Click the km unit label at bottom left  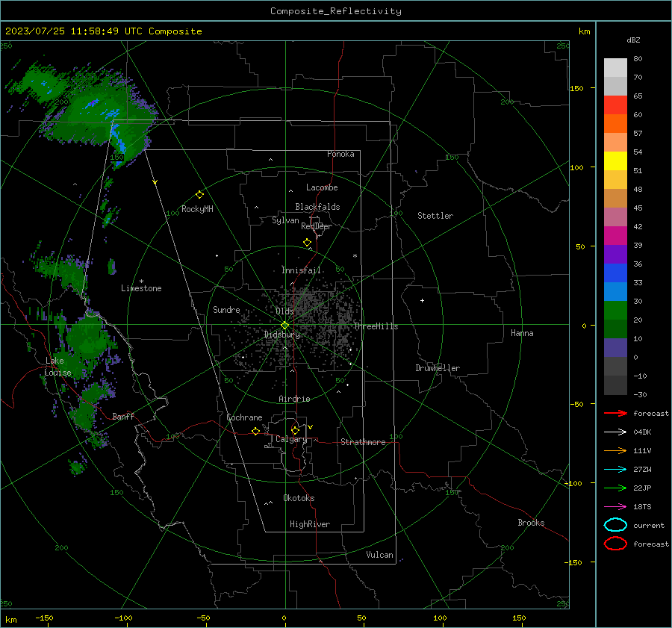coord(10,620)
